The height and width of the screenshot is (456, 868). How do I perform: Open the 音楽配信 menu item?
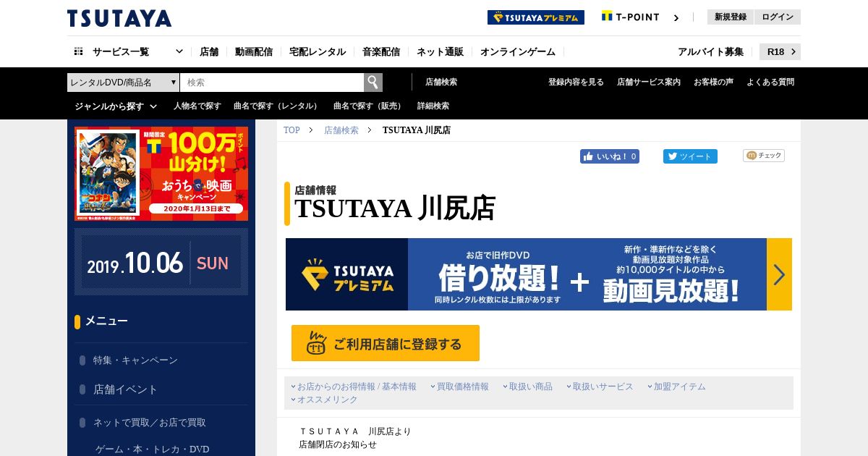pyautogui.click(x=381, y=51)
